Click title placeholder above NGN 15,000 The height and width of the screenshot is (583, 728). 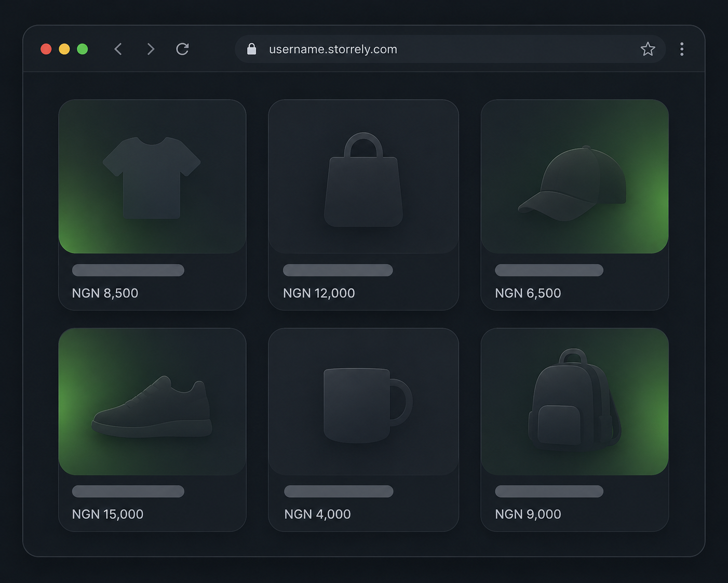tap(128, 492)
